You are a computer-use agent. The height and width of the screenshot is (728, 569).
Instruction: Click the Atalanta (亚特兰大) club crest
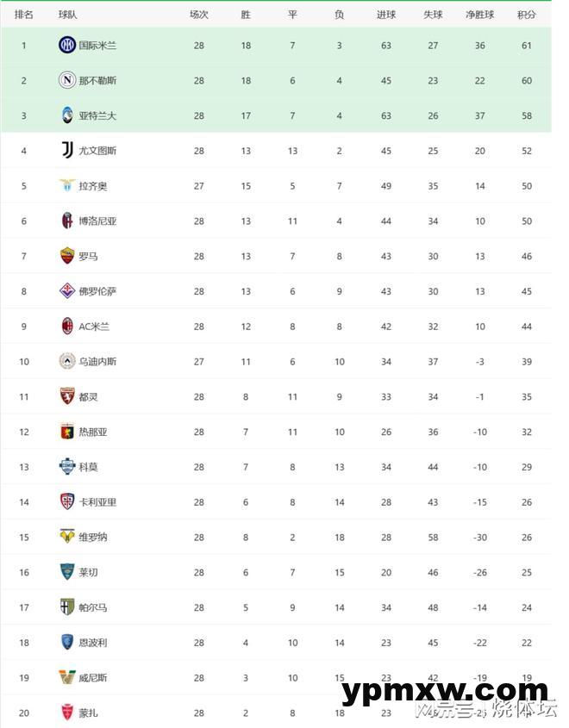click(x=67, y=115)
